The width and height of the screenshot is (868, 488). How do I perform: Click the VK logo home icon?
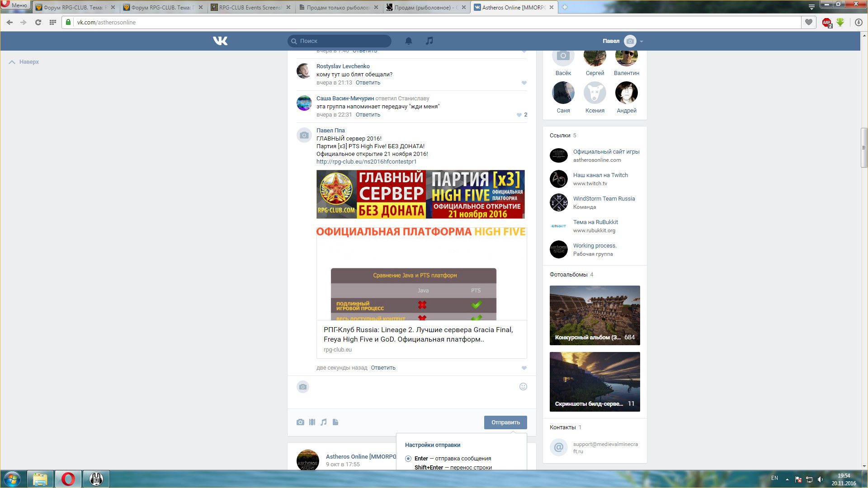pyautogui.click(x=220, y=41)
